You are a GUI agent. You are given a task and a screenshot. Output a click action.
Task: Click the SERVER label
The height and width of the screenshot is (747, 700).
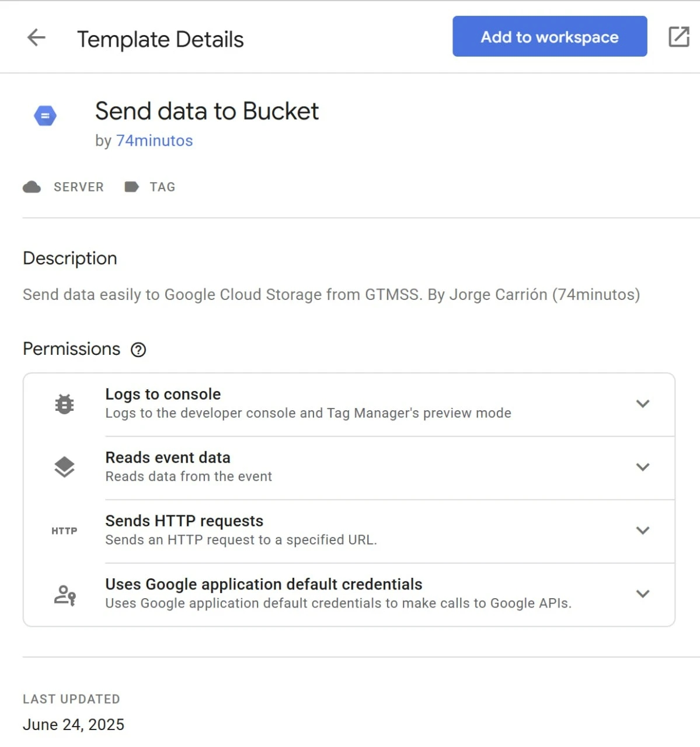tap(79, 187)
